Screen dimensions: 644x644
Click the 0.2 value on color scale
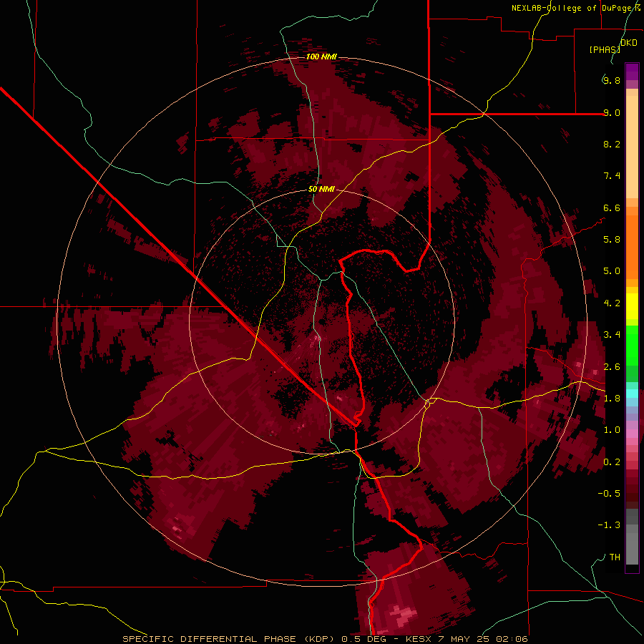tap(612, 462)
